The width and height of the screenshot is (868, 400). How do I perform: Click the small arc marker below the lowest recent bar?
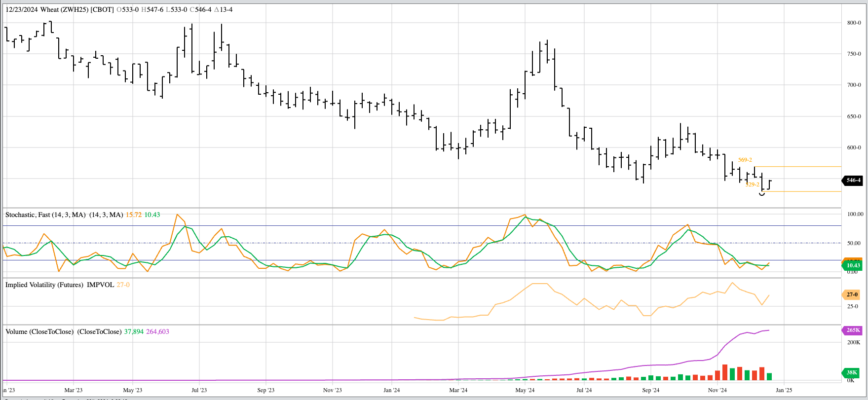762,194
